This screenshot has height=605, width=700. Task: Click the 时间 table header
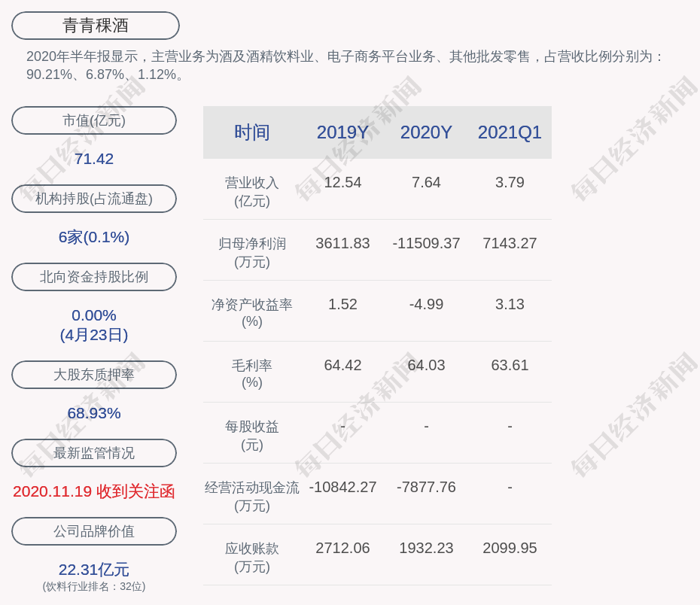tap(252, 132)
